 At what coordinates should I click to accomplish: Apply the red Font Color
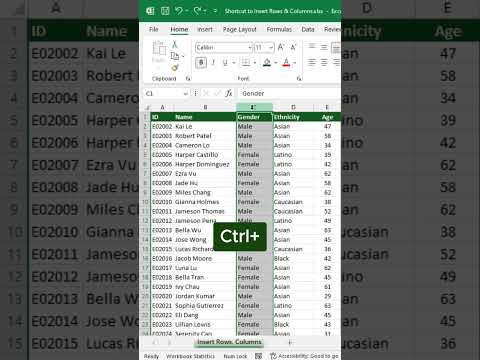point(286,62)
